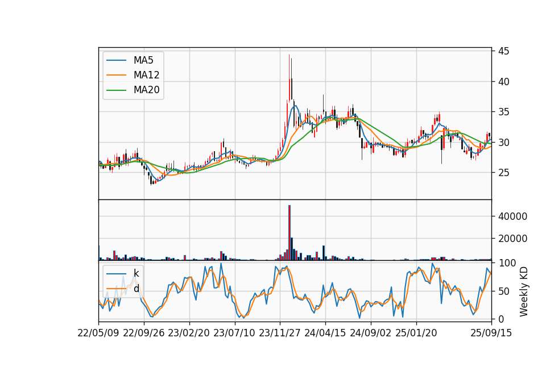Click the 30 price axis label

tap(503, 143)
